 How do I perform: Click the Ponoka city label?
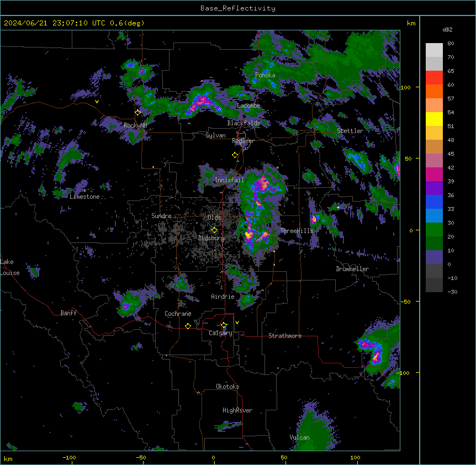coord(265,75)
